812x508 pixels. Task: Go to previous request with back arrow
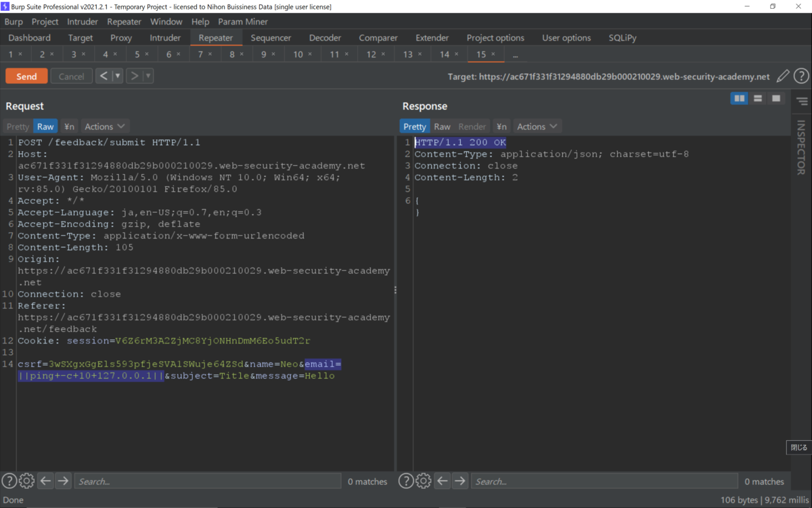104,76
